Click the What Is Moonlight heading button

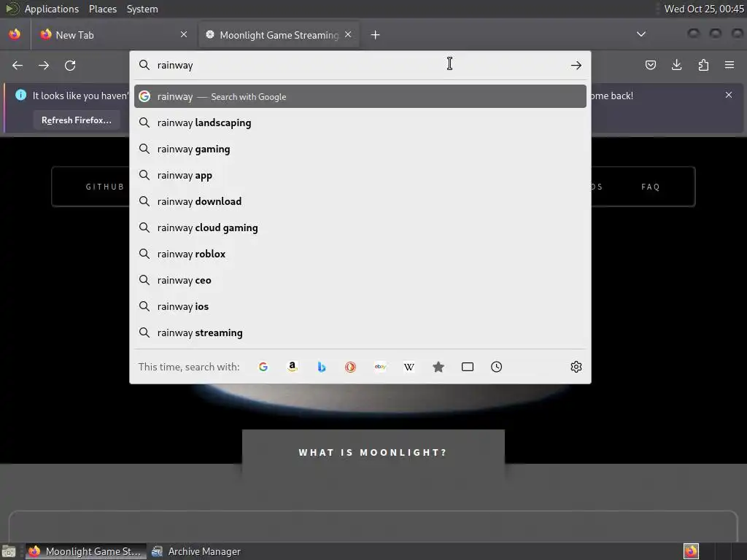click(x=373, y=452)
